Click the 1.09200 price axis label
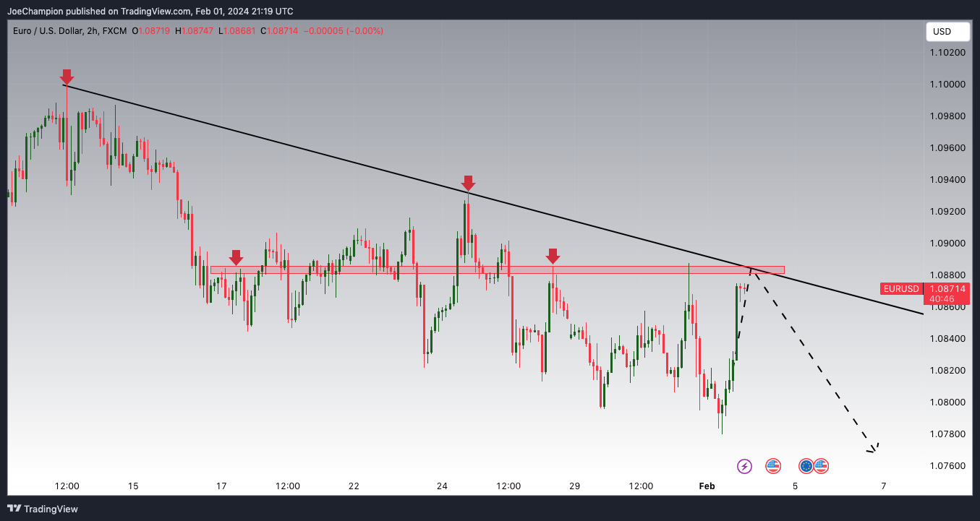 point(947,212)
